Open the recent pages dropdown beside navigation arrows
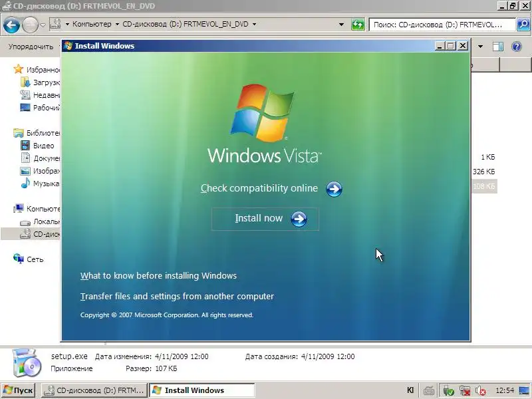Screen dimensions: 532x399 pos(43,25)
